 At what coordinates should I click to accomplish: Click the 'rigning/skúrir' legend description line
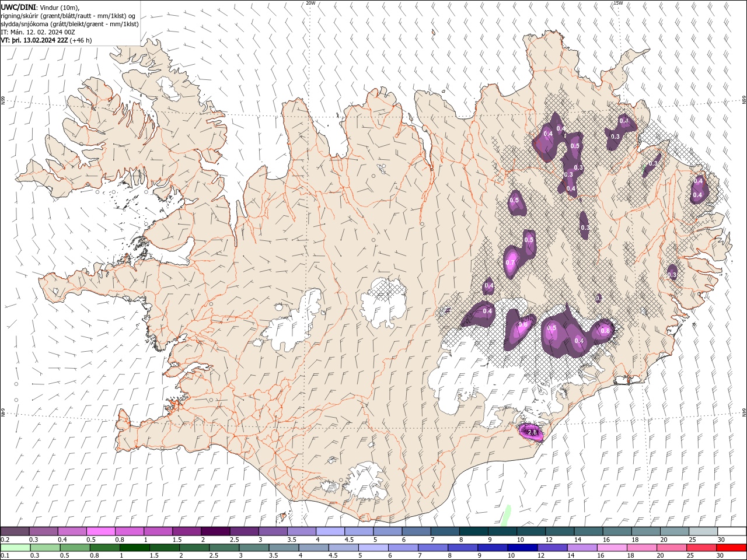point(69,16)
